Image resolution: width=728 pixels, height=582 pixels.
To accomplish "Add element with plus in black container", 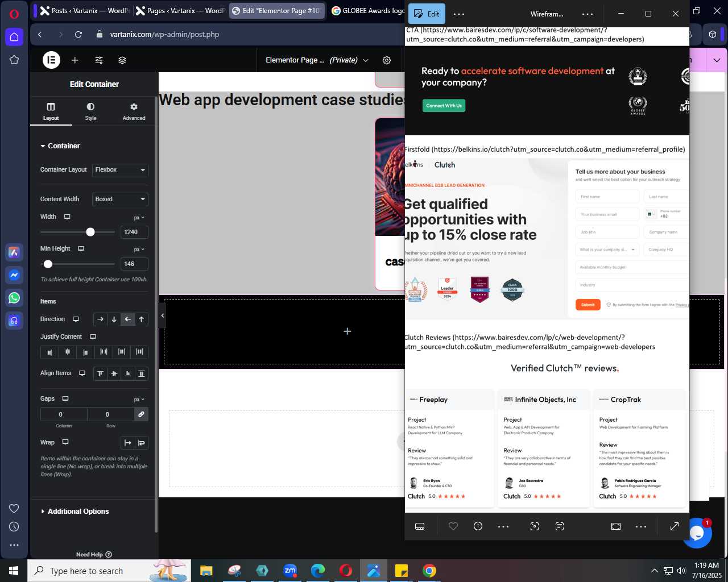I will 348,331.
